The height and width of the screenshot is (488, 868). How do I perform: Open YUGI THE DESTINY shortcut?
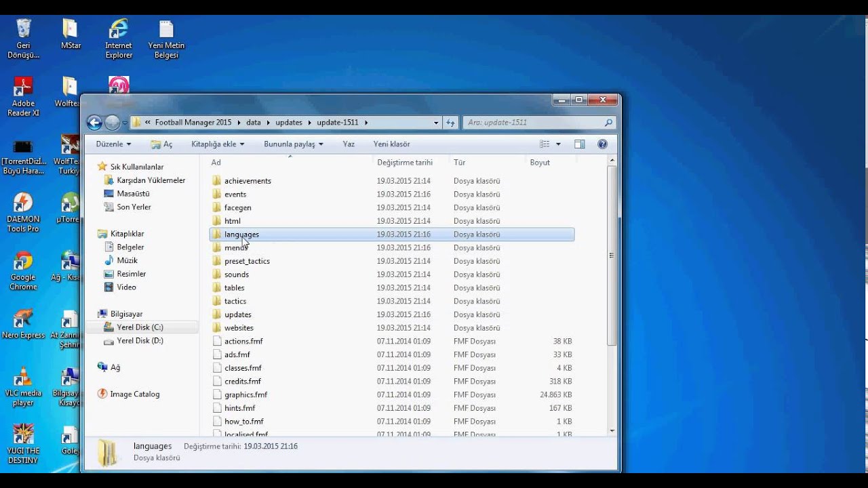point(23,445)
